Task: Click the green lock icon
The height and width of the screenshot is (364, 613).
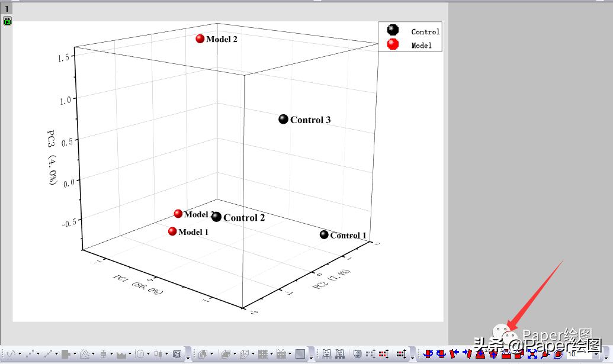Action: click(x=7, y=21)
